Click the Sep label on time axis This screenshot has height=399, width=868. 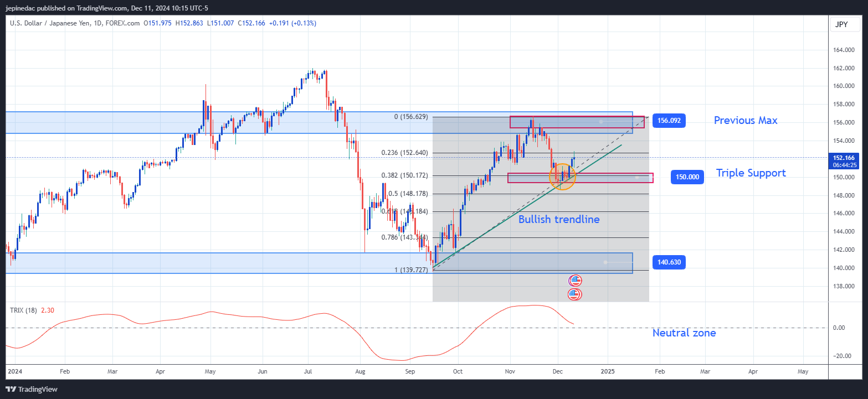pyautogui.click(x=410, y=372)
